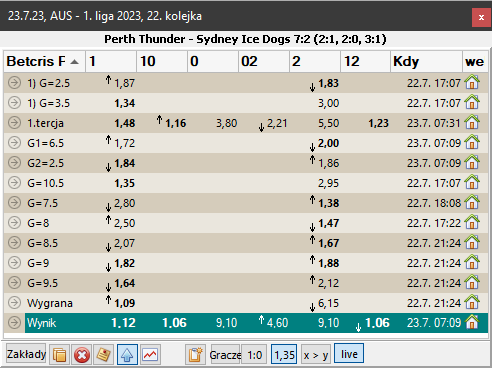Viewport: 492px width, 368px height.
Task: Click the arrow circle icon for G=9.5 row
Action: tap(14, 282)
